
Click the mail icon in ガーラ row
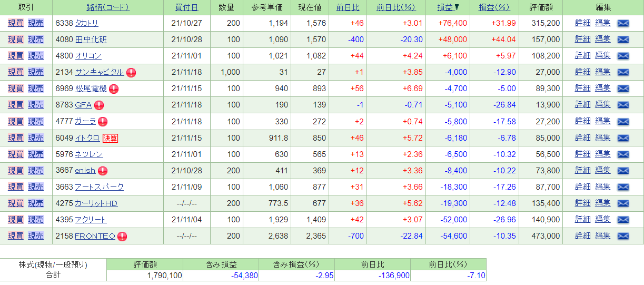(x=623, y=122)
